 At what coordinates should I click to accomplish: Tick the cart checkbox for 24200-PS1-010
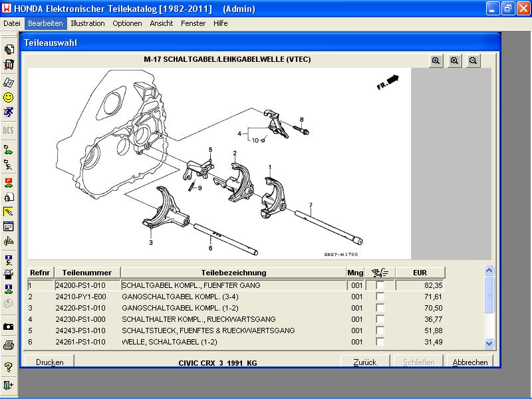click(380, 285)
